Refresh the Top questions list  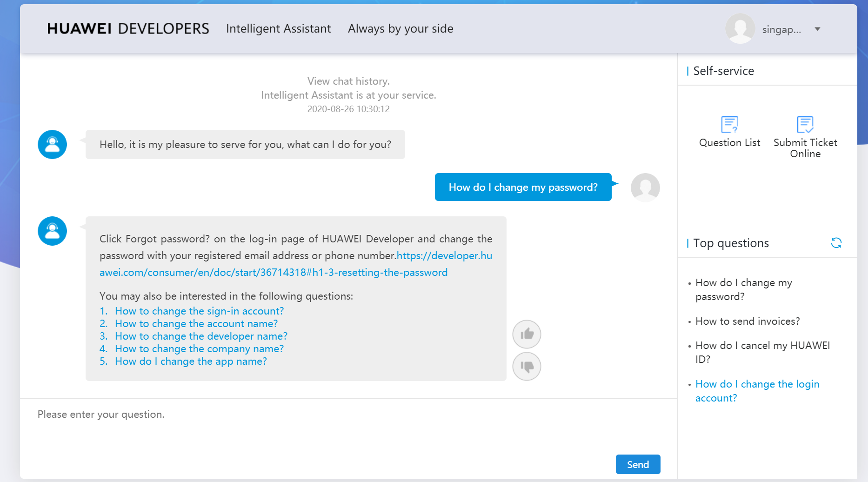click(836, 243)
